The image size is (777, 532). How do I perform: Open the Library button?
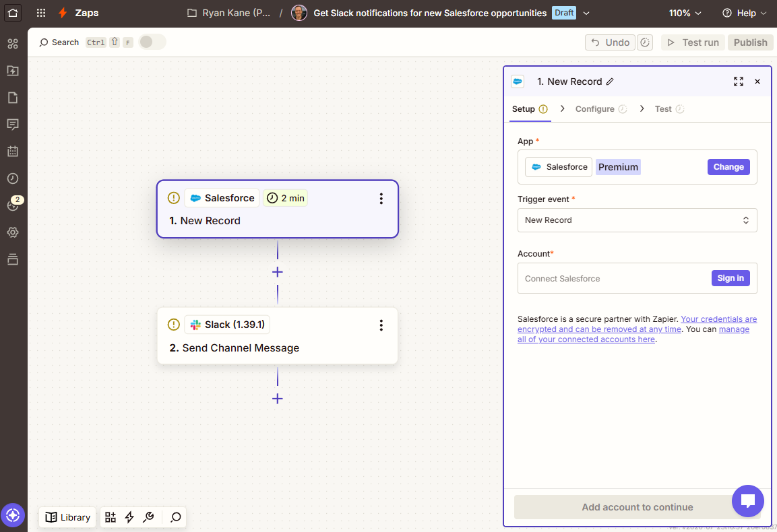click(67, 517)
